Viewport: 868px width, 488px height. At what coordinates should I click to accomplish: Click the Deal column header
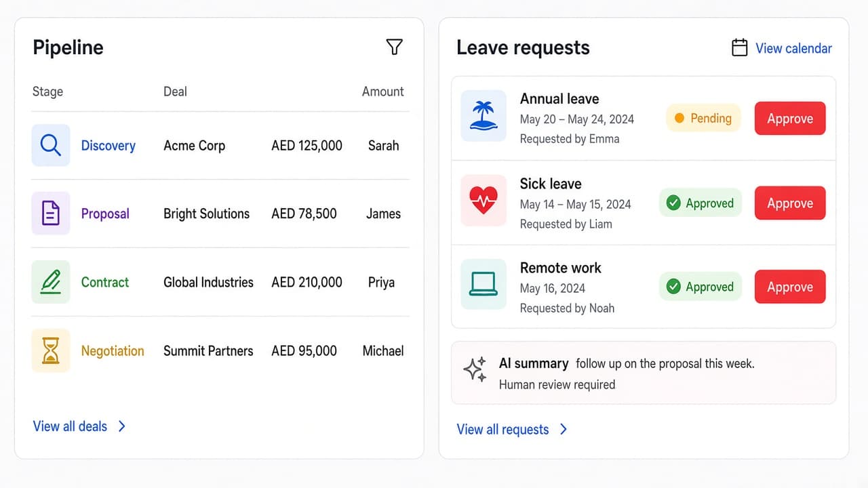[x=175, y=91]
